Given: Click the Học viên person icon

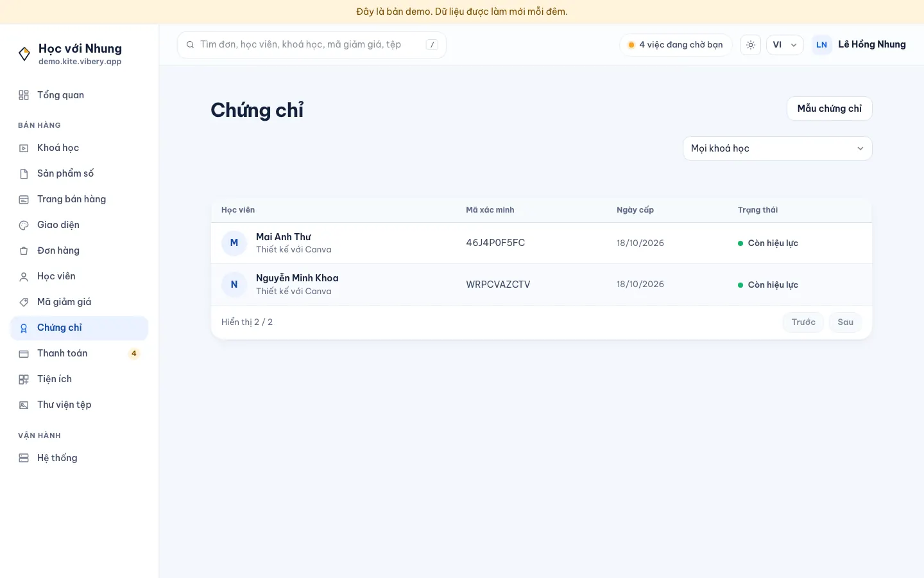Looking at the screenshot, I should pyautogui.click(x=24, y=276).
